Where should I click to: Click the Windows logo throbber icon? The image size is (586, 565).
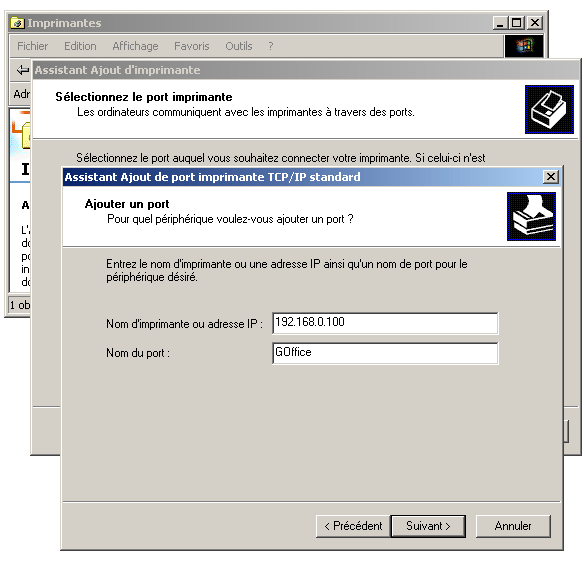click(524, 46)
